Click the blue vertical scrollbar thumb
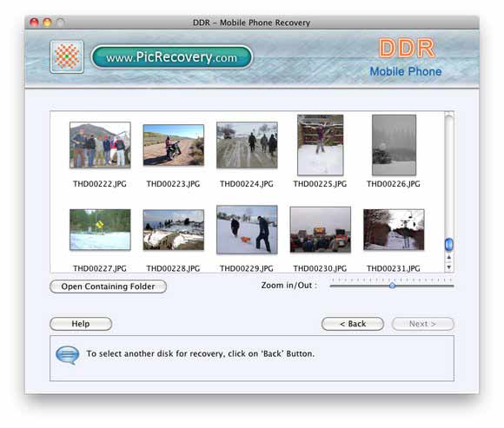Viewport: 504px width, 428px height. (x=448, y=244)
